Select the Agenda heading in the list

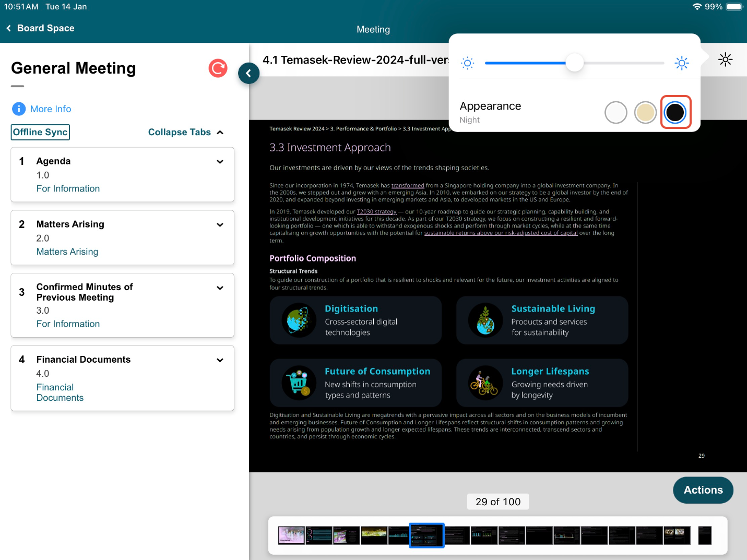click(x=53, y=161)
